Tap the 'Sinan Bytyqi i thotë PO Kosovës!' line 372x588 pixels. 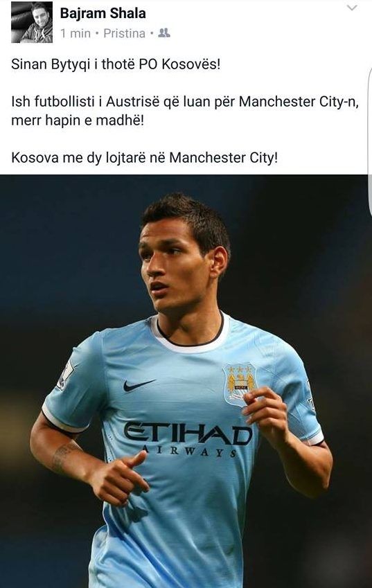click(x=116, y=64)
